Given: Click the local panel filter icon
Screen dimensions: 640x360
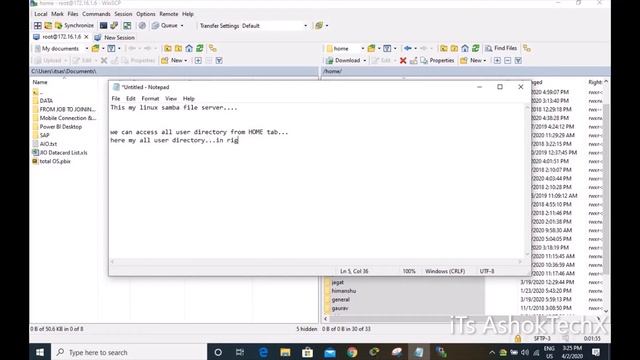Looking at the screenshot, I should point(111,48).
